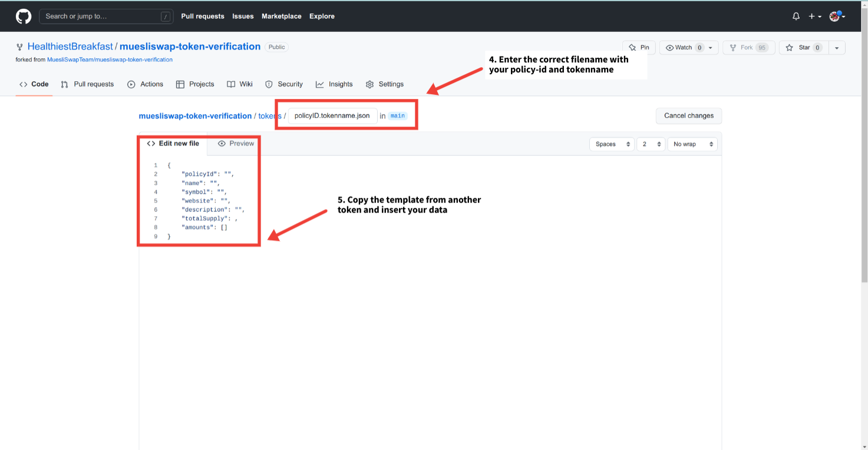Expand the plus create-new menu
The width and height of the screenshot is (868, 450).
point(815,16)
